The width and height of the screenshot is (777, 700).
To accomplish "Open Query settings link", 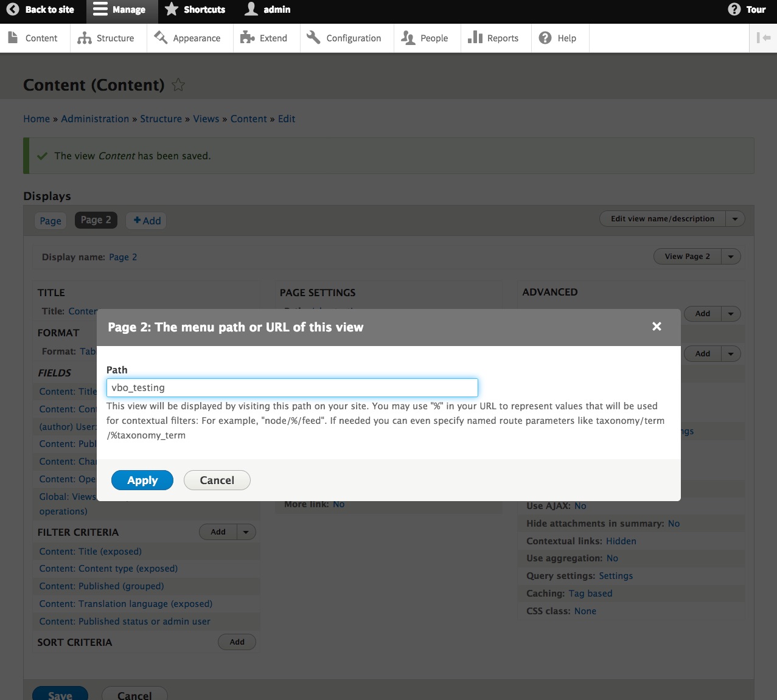I will point(616,576).
